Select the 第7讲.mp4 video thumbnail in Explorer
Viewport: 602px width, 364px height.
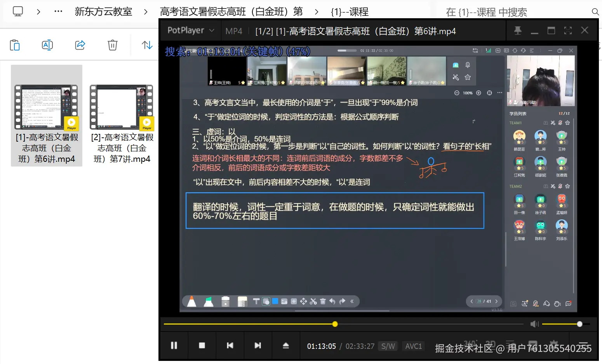pos(122,107)
